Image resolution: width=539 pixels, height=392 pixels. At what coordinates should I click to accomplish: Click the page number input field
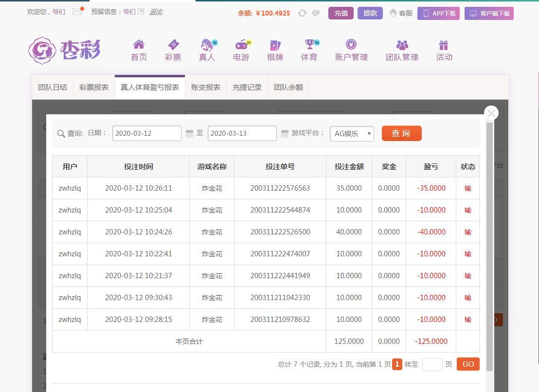[432, 364]
